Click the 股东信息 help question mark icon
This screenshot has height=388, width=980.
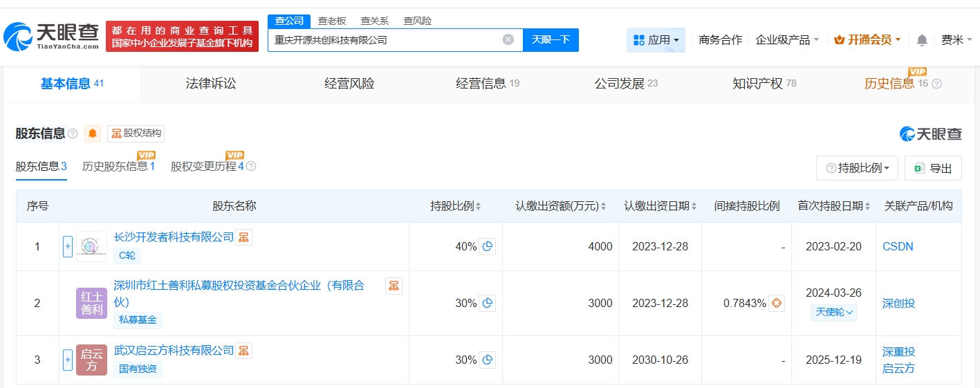[73, 133]
